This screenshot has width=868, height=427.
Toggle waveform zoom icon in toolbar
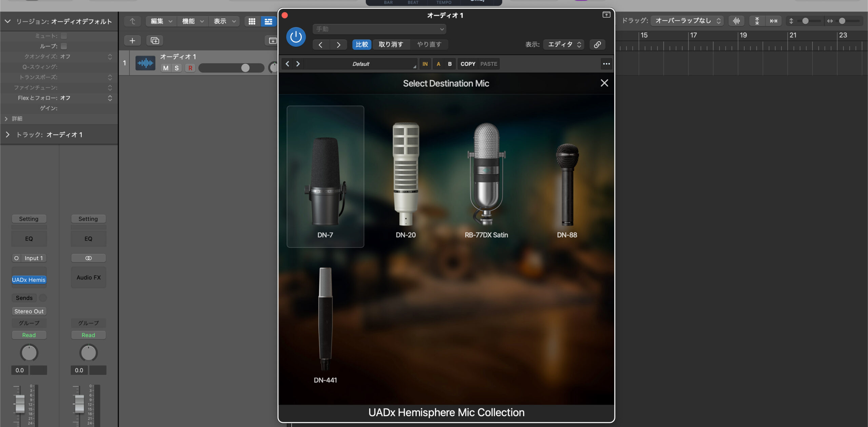tap(736, 21)
